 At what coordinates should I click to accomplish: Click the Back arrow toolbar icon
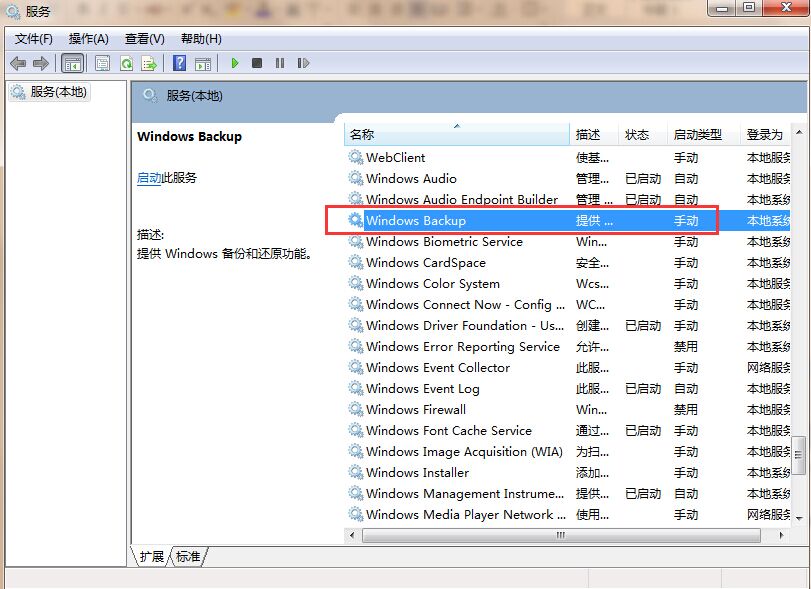pyautogui.click(x=18, y=64)
